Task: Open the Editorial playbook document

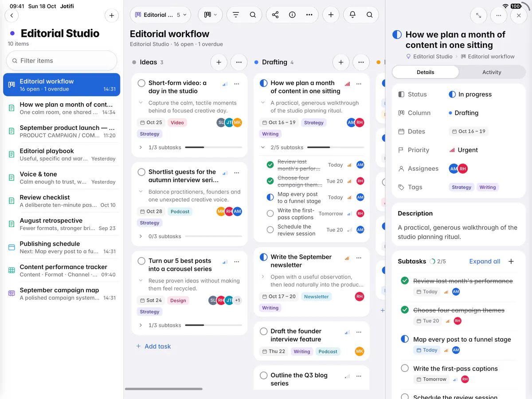Action: [62, 154]
